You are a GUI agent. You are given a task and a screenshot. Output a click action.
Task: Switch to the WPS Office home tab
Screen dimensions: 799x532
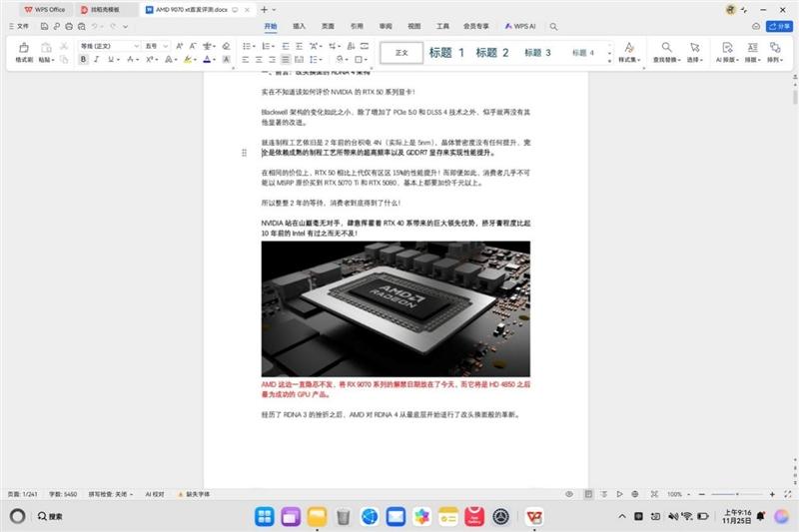tap(45, 10)
